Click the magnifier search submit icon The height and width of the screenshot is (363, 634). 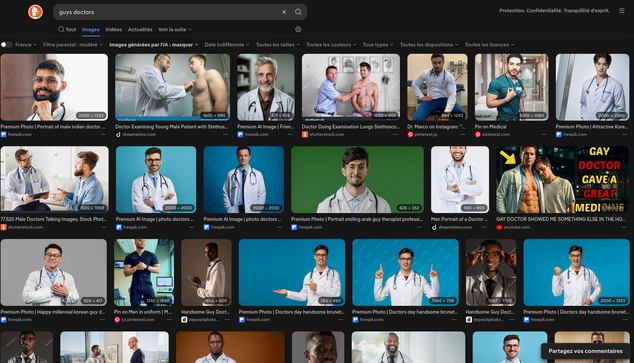(x=298, y=12)
